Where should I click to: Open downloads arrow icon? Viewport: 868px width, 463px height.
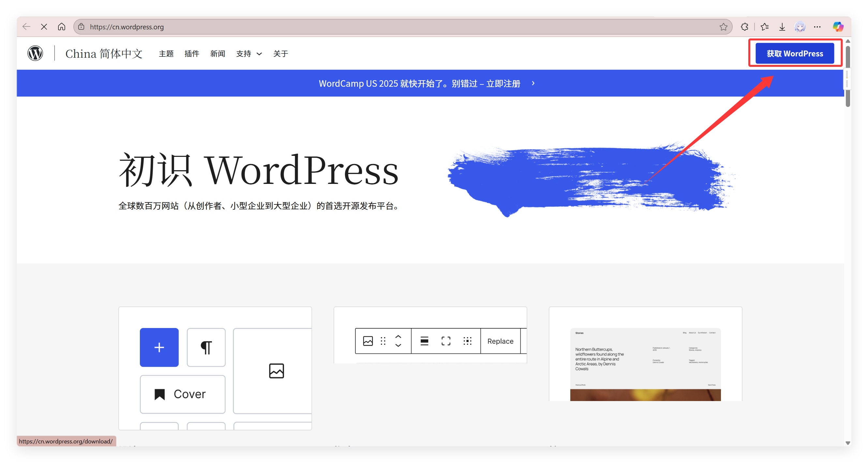click(x=782, y=27)
